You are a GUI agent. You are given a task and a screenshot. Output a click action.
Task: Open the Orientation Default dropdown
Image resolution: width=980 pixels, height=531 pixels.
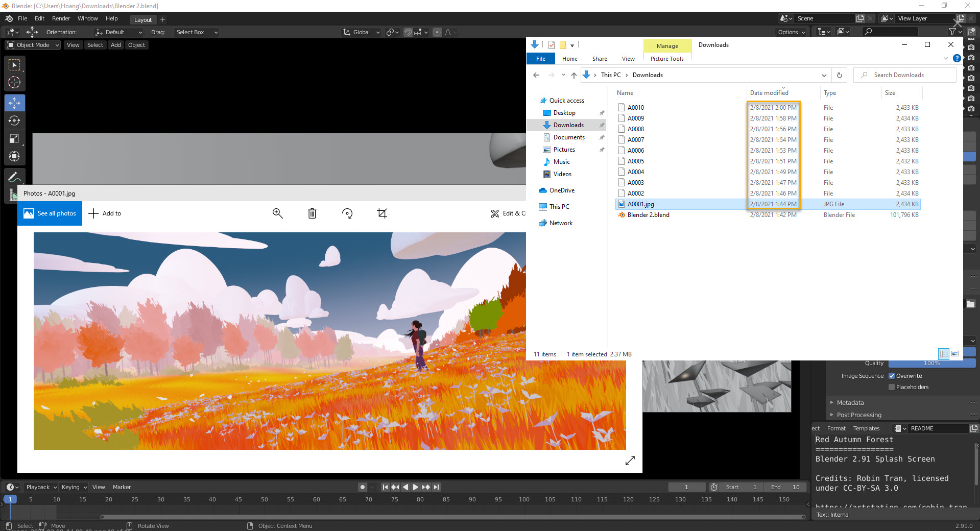coord(118,32)
